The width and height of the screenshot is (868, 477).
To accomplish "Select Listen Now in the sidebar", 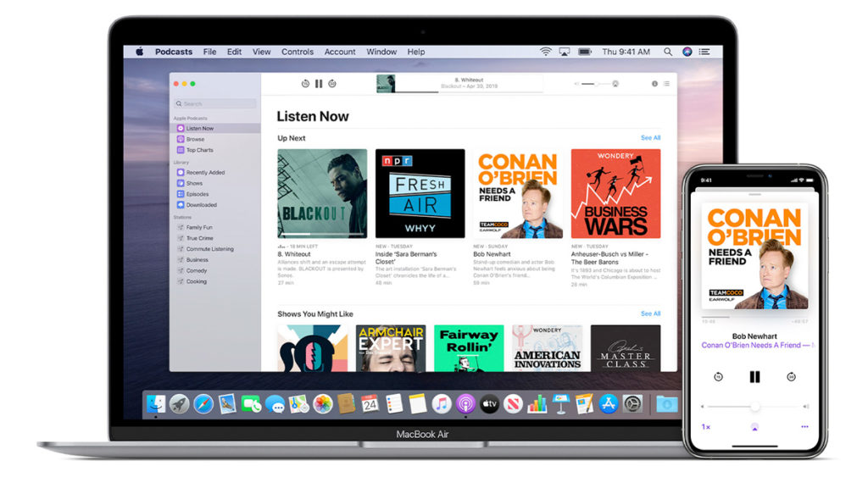I will coord(215,128).
